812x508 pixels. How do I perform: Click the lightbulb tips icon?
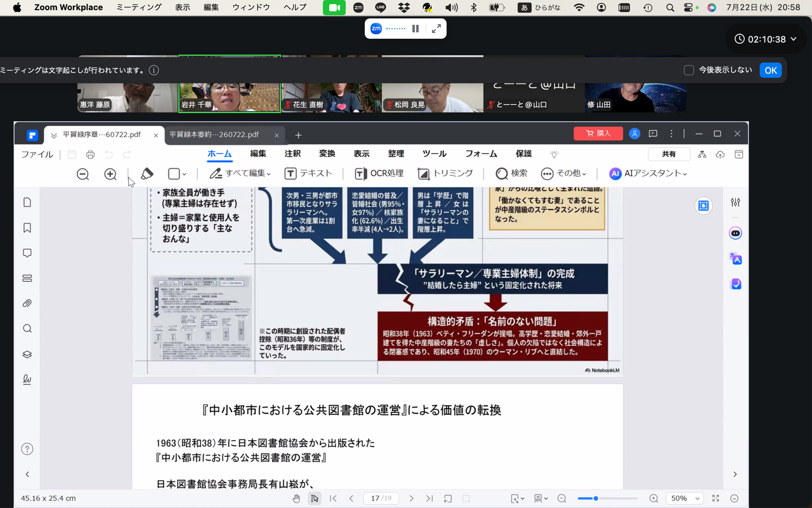coord(554,154)
